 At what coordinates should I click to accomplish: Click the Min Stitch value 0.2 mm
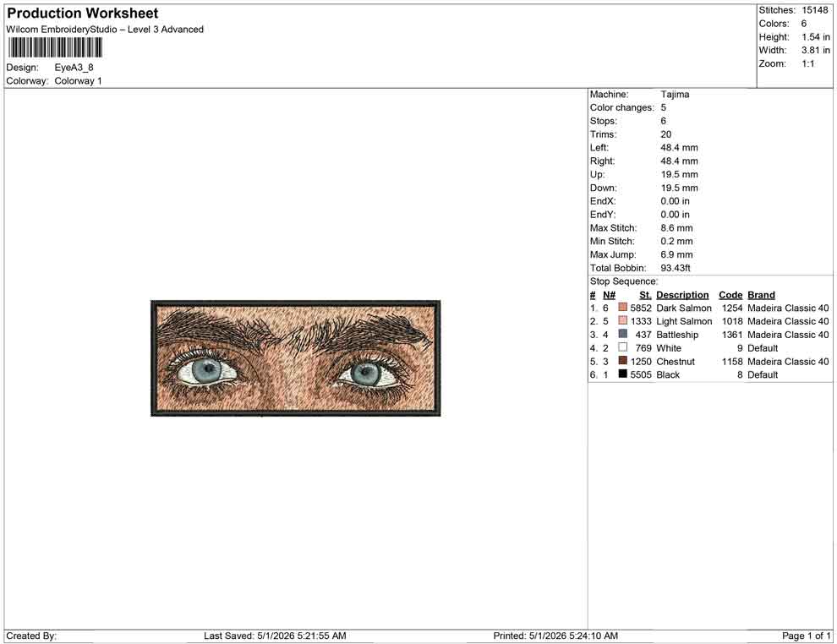point(677,241)
